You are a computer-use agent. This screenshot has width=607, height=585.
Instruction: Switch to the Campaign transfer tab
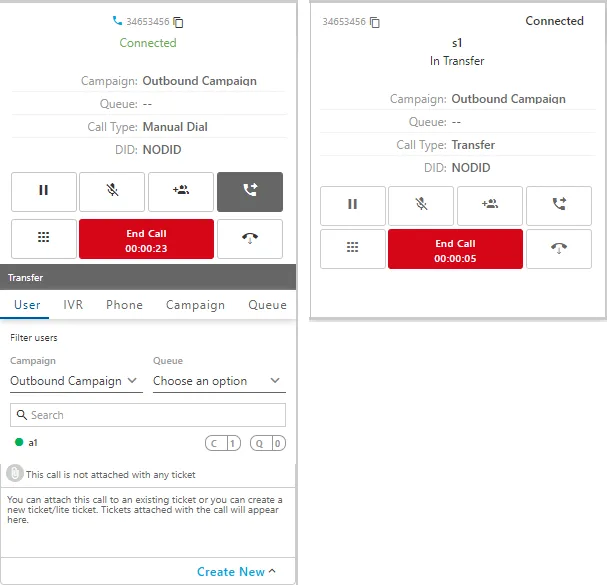(x=195, y=305)
